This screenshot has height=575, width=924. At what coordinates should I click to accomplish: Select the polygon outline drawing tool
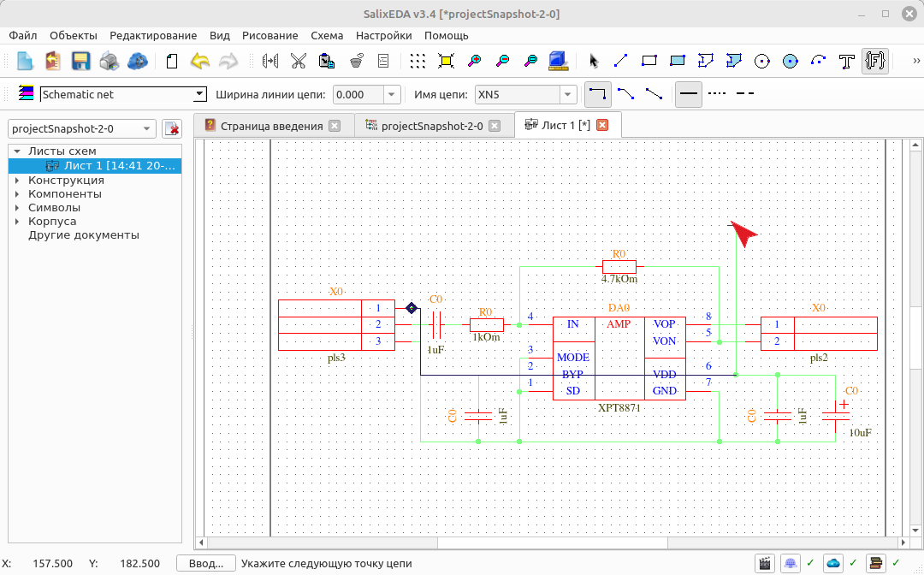pyautogui.click(x=705, y=61)
